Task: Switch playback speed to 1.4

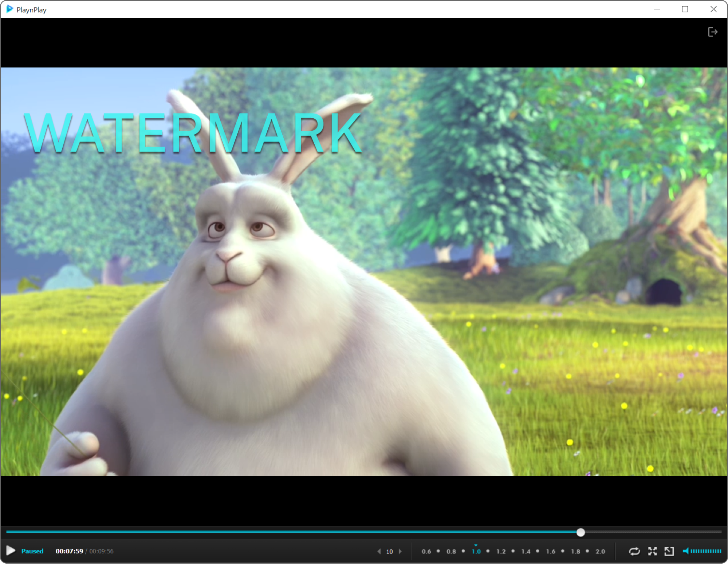Action: (x=526, y=552)
